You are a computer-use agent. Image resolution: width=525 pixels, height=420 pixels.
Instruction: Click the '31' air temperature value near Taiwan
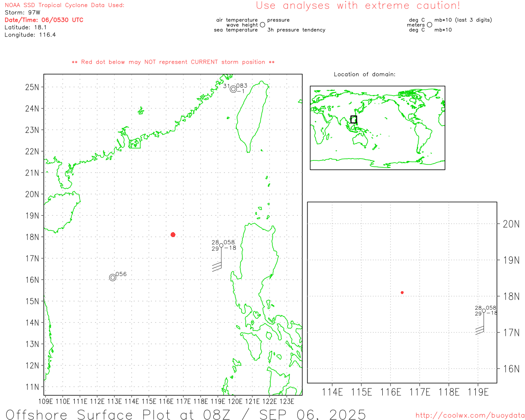click(x=226, y=86)
